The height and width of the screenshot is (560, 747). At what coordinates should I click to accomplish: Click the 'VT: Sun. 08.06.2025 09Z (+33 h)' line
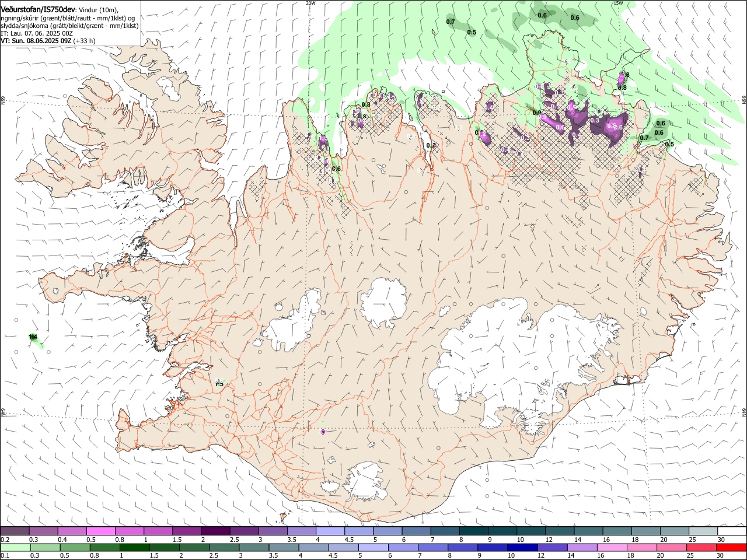click(48, 41)
